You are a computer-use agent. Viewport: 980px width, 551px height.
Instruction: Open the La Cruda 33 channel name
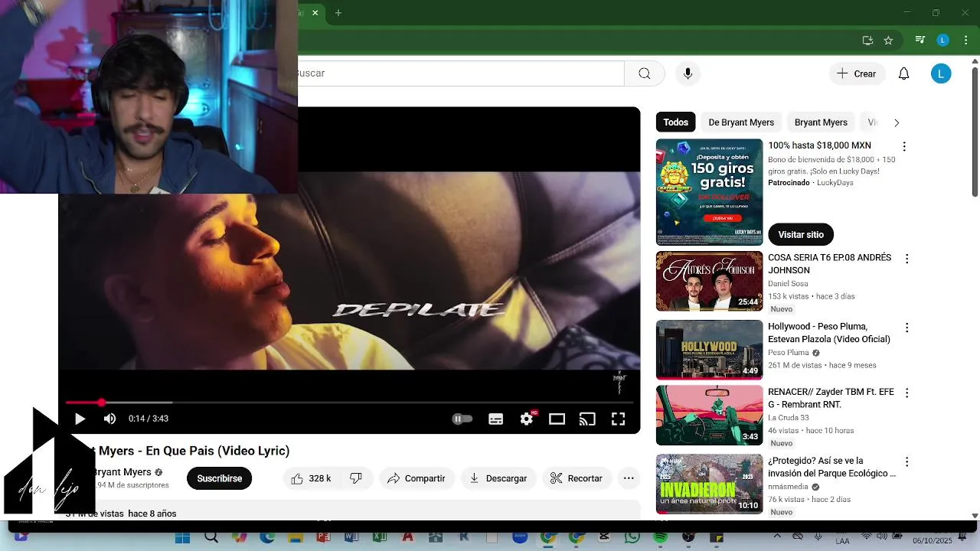click(789, 418)
